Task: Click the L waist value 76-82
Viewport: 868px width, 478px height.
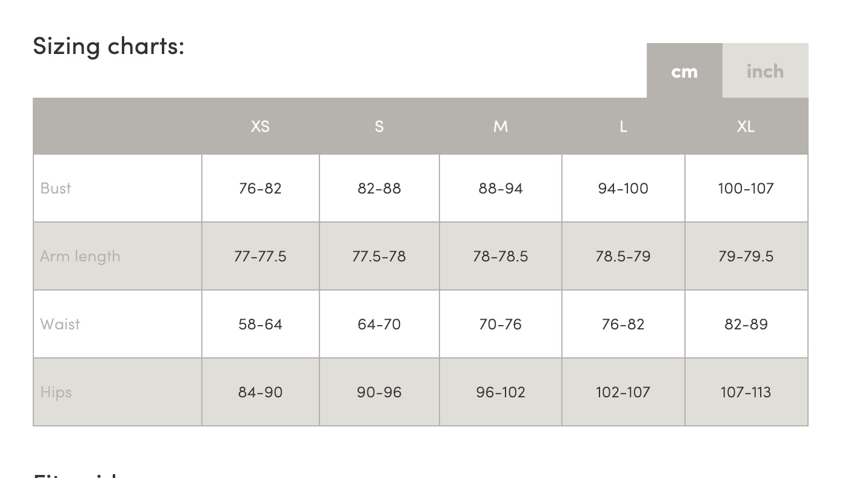Action: coord(623,324)
